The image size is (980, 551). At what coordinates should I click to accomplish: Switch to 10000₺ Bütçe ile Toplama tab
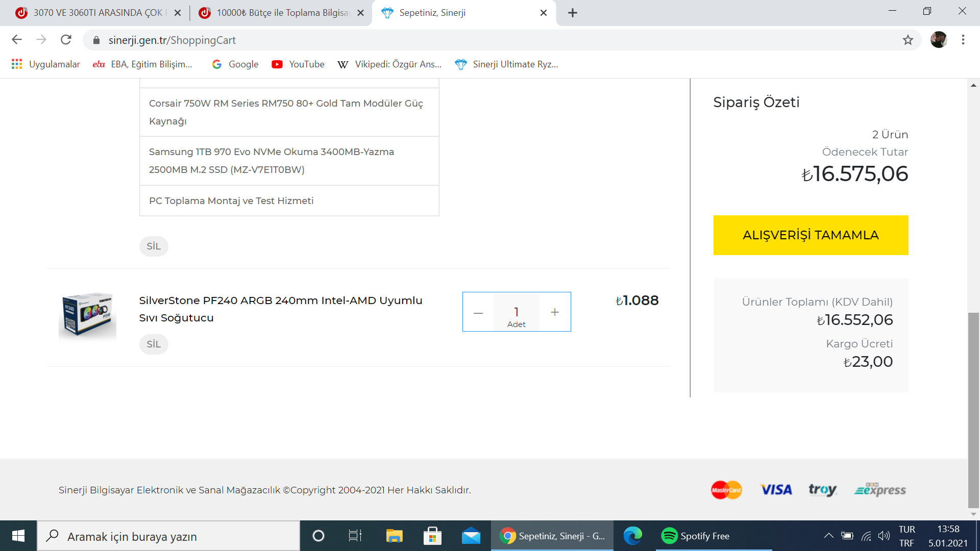coord(279,13)
